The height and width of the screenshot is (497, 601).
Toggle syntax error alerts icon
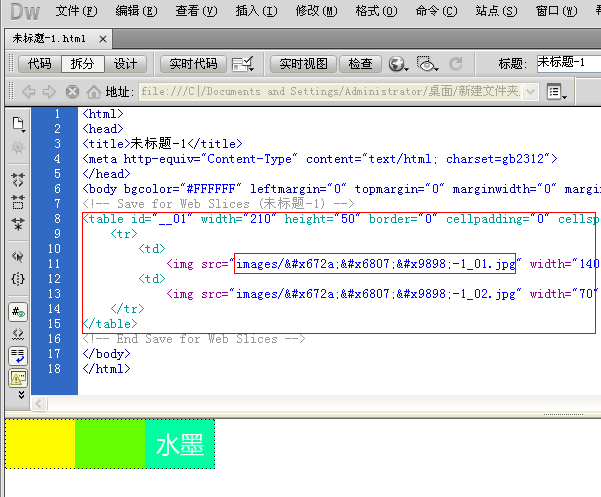tap(18, 379)
